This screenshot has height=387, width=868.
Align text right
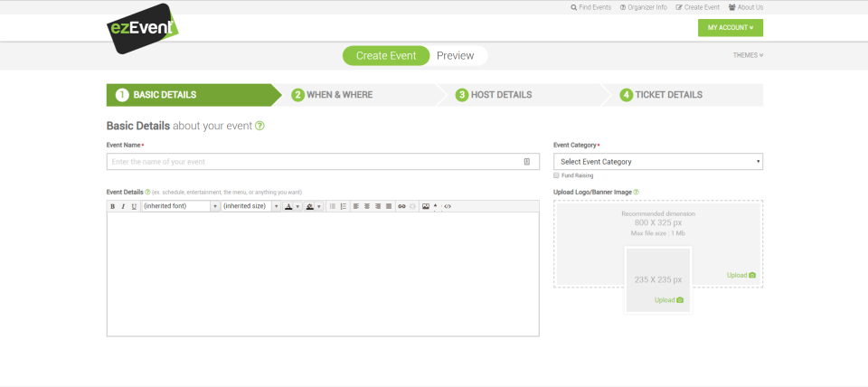pyautogui.click(x=378, y=206)
